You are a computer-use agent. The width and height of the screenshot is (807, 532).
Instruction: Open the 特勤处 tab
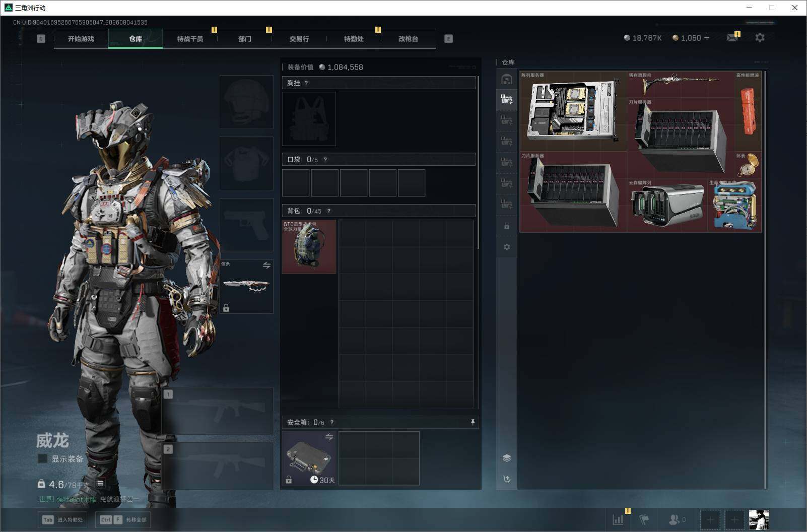[x=354, y=39]
